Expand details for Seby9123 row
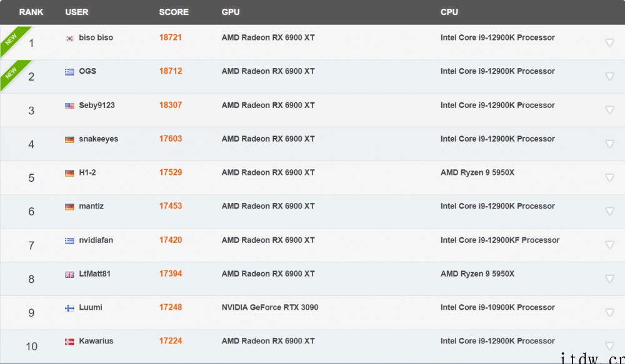The image size is (625, 364). (x=609, y=109)
